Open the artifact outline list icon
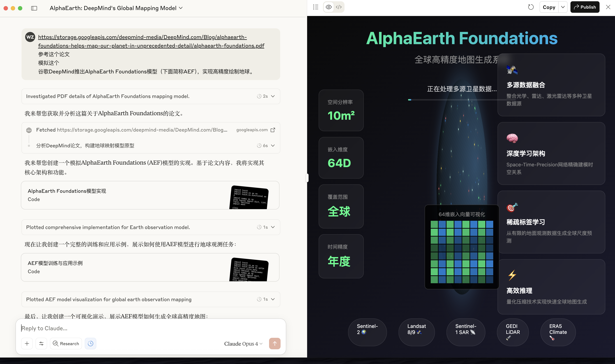The image size is (615, 364). 316,7
